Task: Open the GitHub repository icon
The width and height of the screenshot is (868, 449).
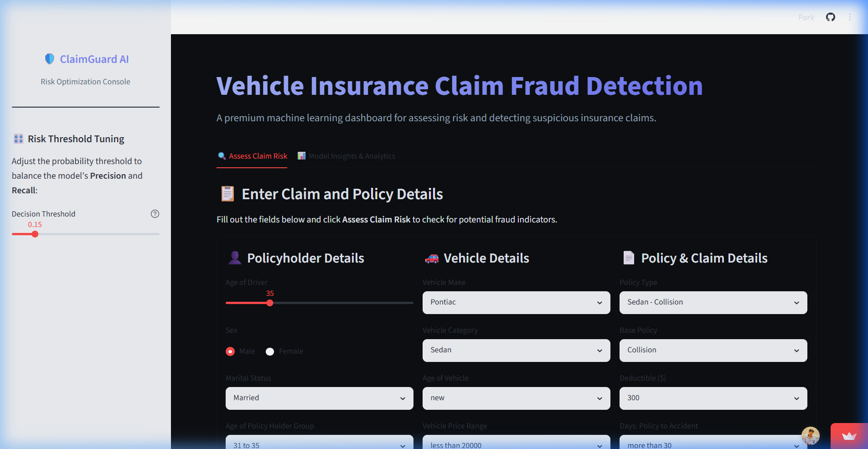Action: coord(831,17)
